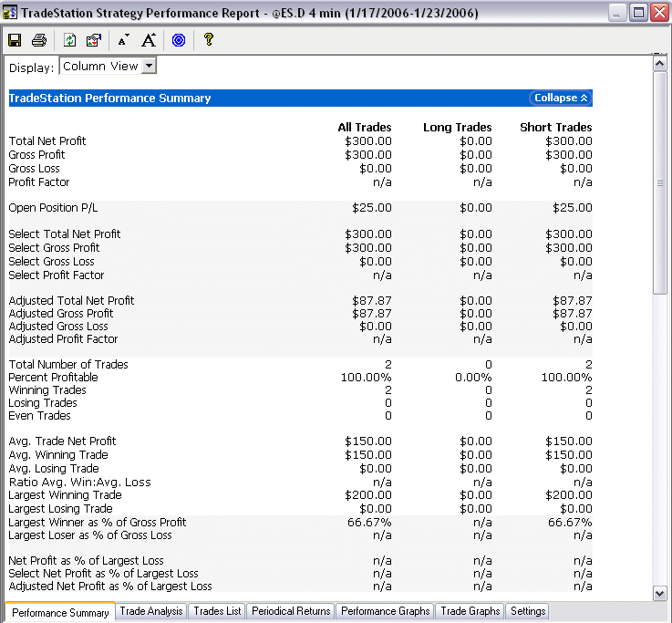Show the Performance Graphs tab

(386, 611)
